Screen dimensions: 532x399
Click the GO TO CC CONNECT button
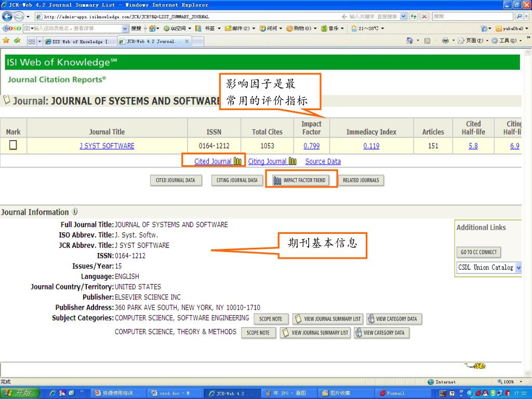478,252
